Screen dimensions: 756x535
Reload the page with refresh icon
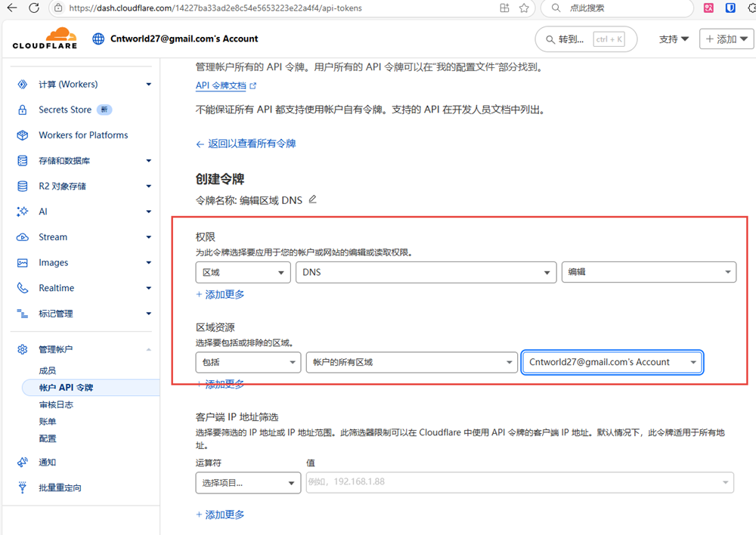click(x=34, y=8)
